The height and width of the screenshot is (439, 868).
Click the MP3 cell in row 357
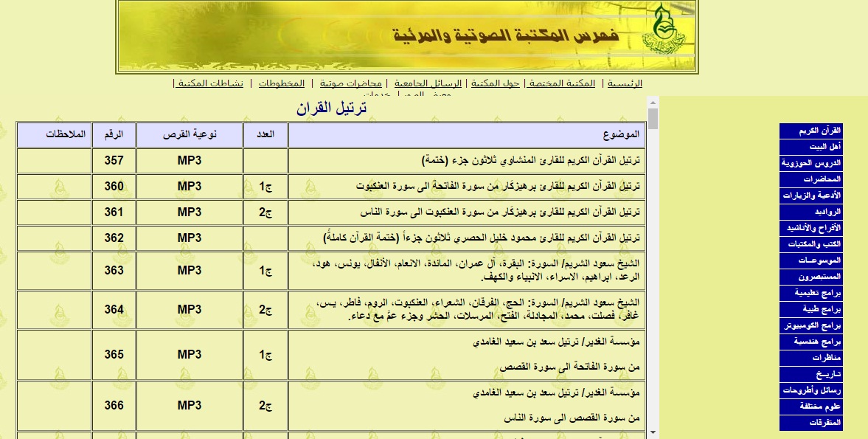pos(190,161)
